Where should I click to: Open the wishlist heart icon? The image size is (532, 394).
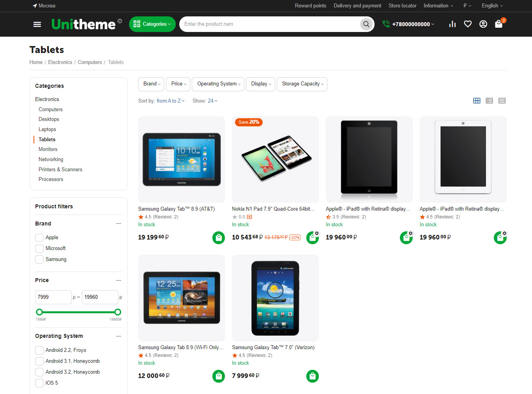(x=468, y=24)
